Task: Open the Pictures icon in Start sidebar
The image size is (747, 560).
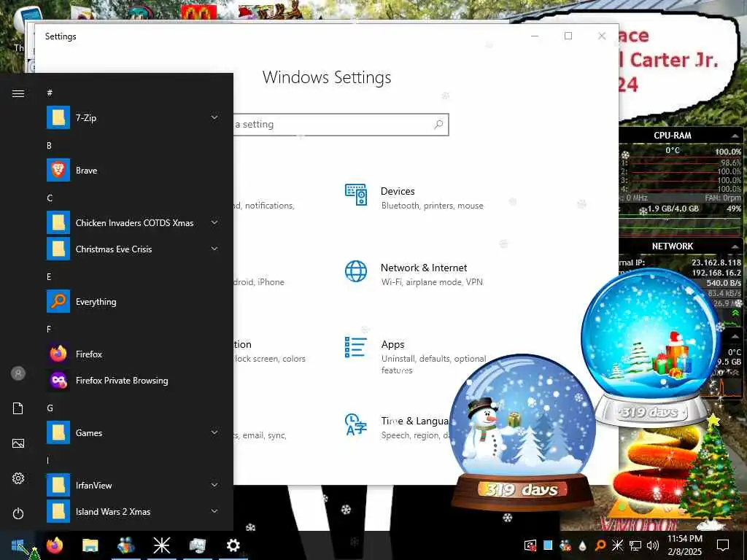Action: tap(18, 443)
